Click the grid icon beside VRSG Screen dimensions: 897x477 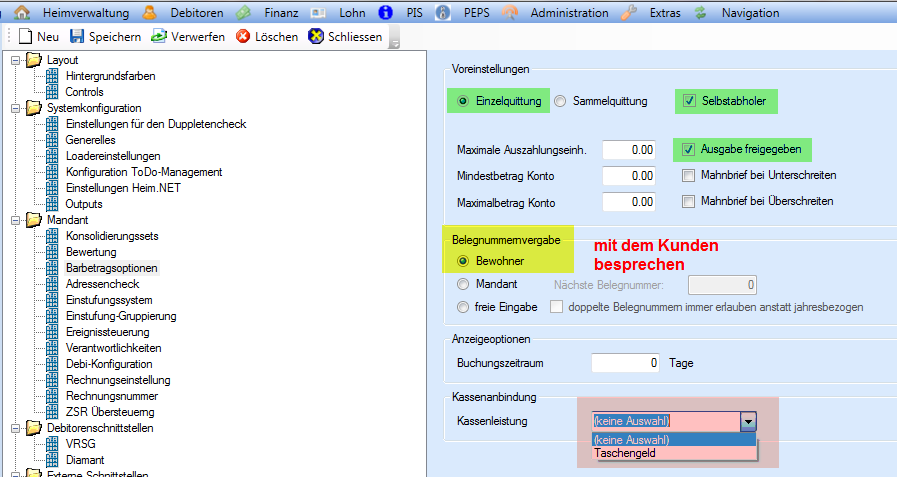click(52, 444)
